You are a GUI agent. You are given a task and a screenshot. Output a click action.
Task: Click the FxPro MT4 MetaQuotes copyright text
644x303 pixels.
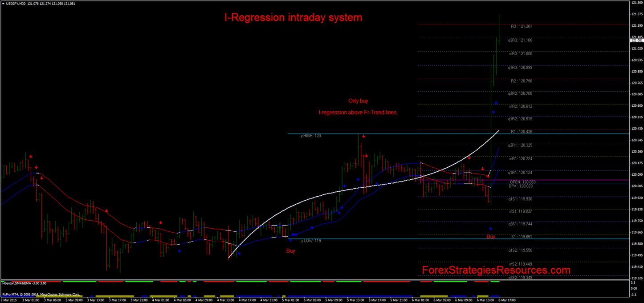pyautogui.click(x=41, y=294)
